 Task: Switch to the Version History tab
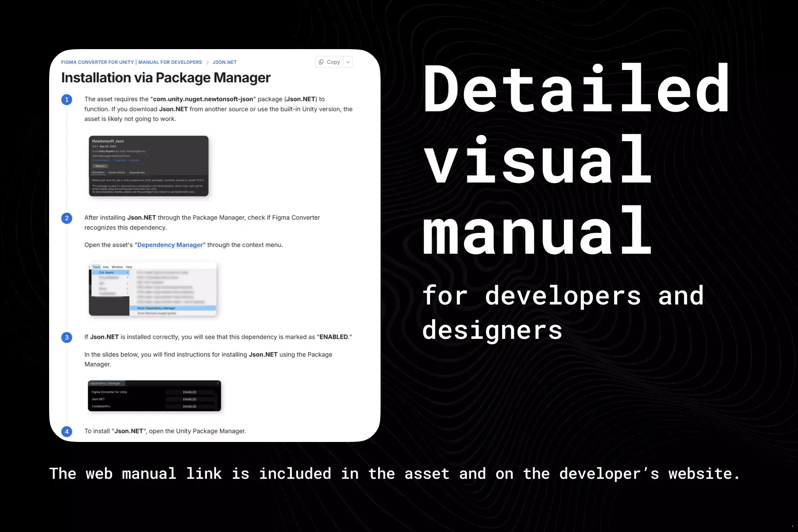point(117,172)
